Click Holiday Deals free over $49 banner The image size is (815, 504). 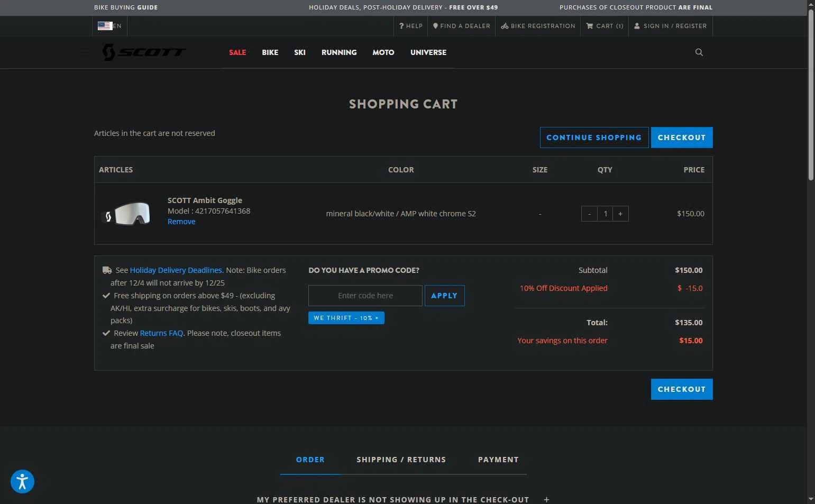tap(403, 7)
